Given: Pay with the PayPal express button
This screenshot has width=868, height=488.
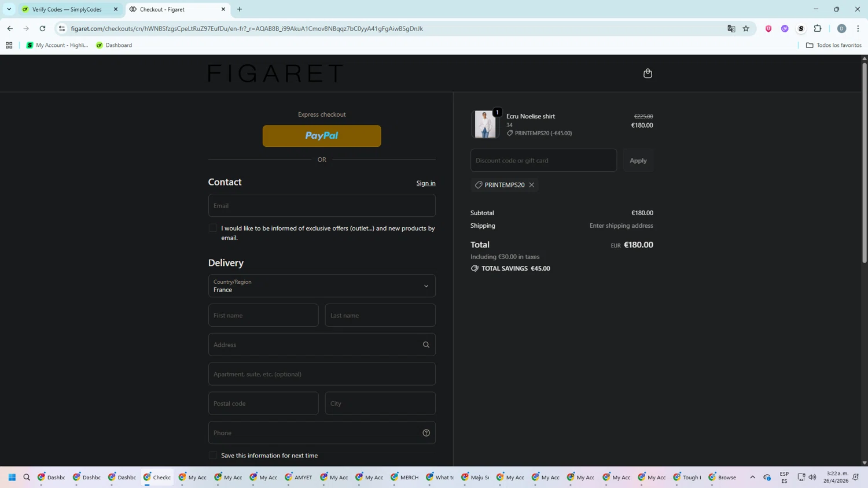Looking at the screenshot, I should click(x=322, y=136).
